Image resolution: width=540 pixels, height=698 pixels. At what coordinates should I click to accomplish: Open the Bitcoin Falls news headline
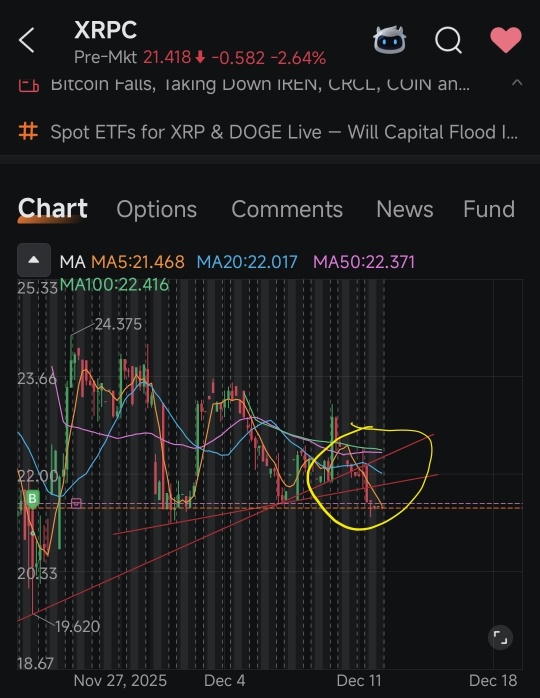click(260, 84)
